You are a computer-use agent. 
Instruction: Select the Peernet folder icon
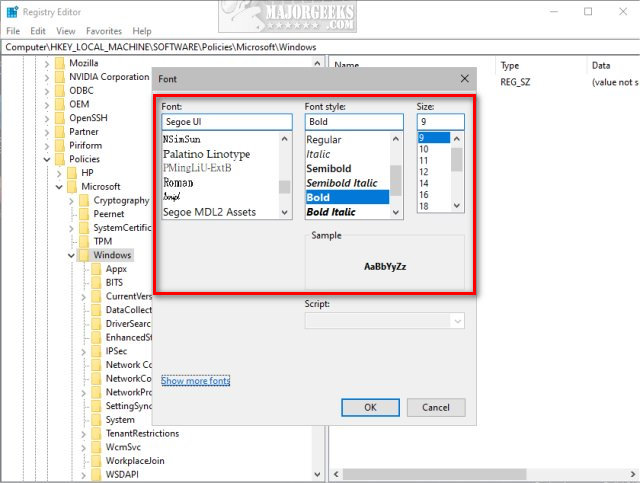[84, 214]
